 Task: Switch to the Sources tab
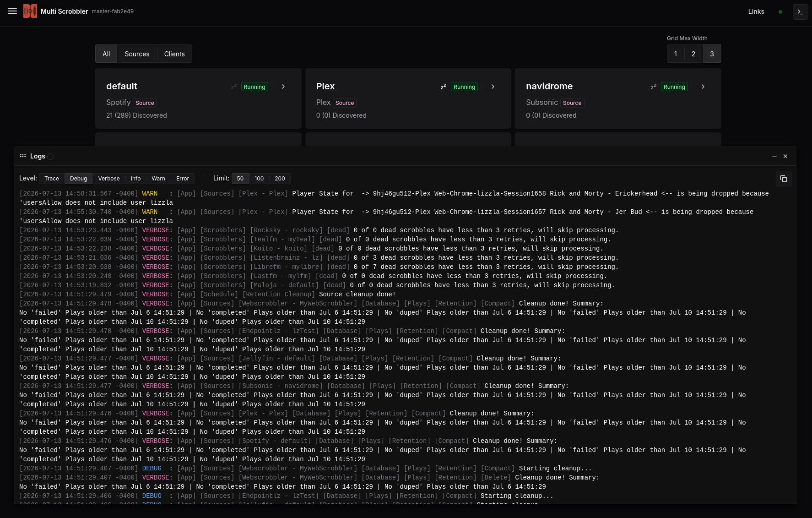coord(137,54)
